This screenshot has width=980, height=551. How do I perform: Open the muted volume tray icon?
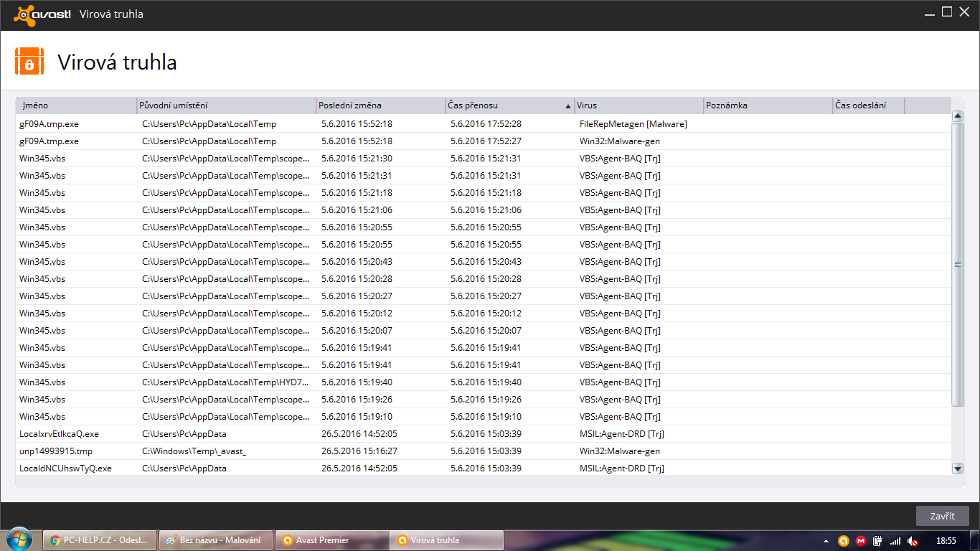pos(913,540)
